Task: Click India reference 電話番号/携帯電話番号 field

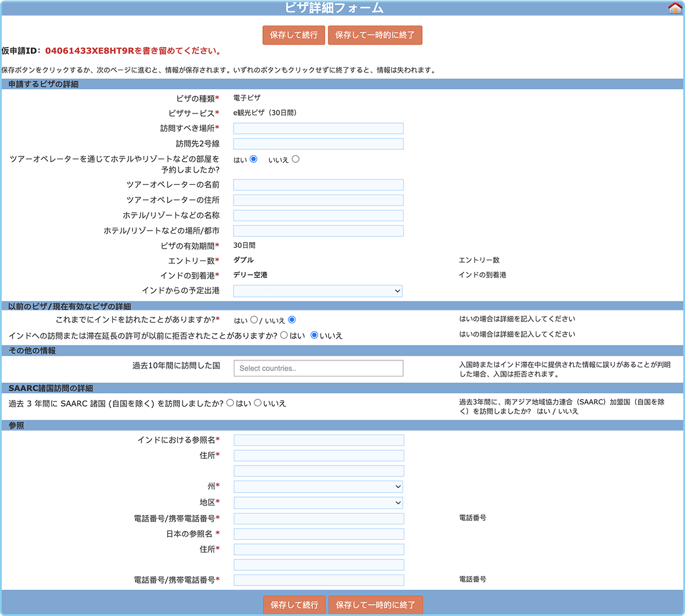Action: pyautogui.click(x=319, y=518)
